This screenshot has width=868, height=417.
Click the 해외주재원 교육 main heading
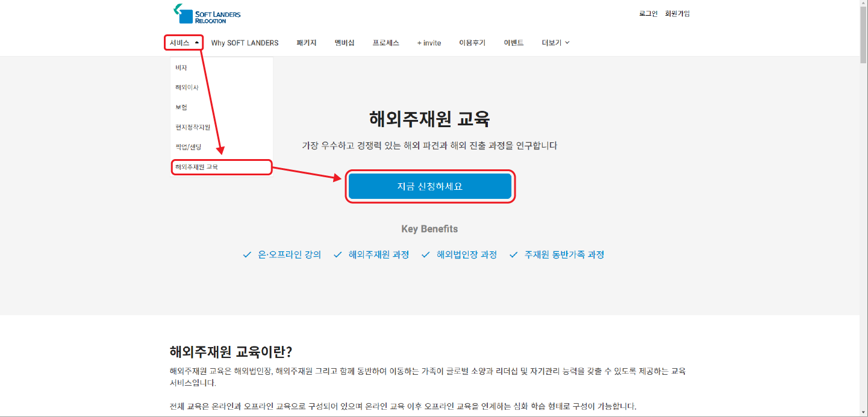coord(429,119)
